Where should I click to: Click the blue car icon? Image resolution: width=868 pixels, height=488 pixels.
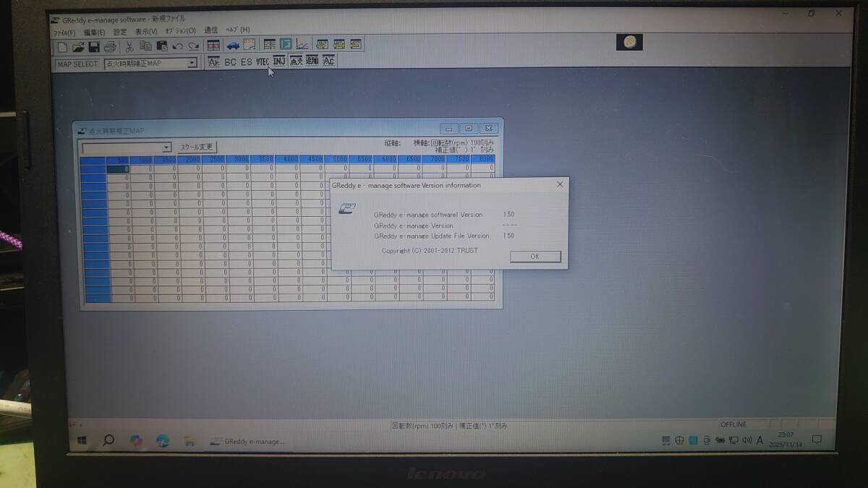point(233,46)
